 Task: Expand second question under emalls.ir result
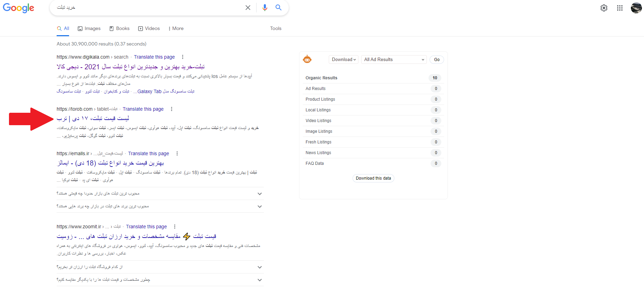[x=160, y=207]
